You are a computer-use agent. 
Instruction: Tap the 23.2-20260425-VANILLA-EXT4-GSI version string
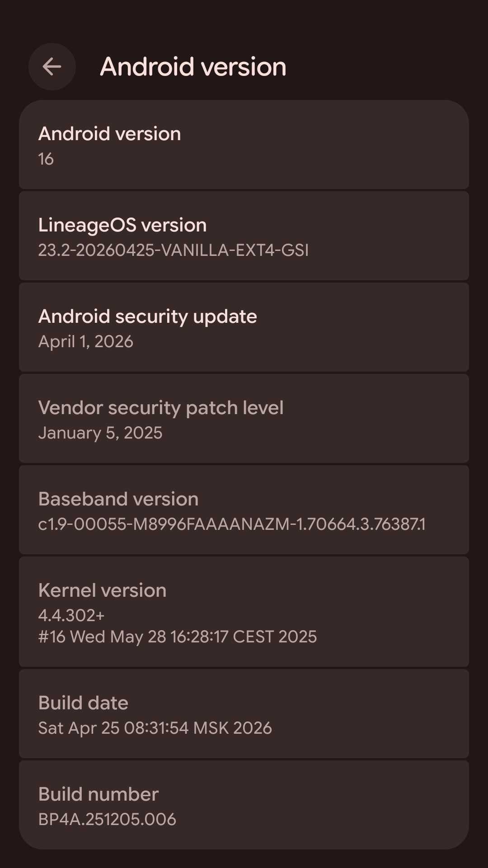(173, 250)
